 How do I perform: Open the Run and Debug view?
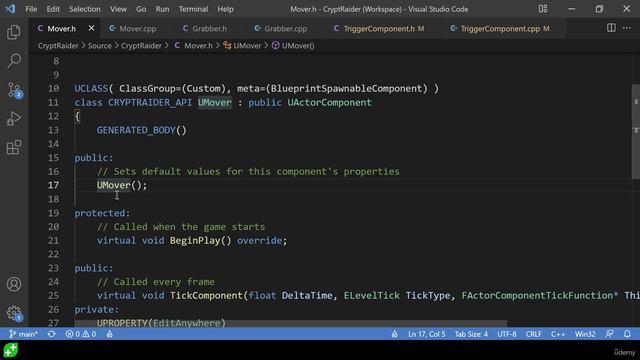coord(14,119)
